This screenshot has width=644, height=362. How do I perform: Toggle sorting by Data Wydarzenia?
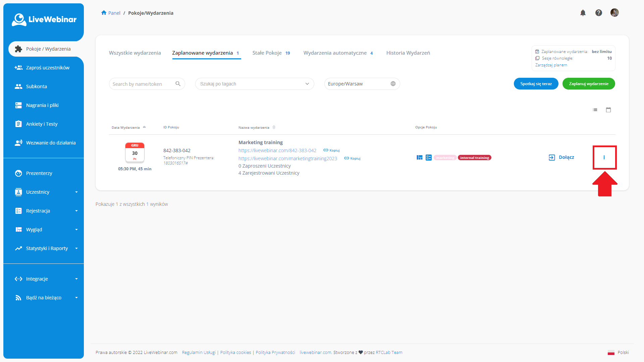(145, 127)
